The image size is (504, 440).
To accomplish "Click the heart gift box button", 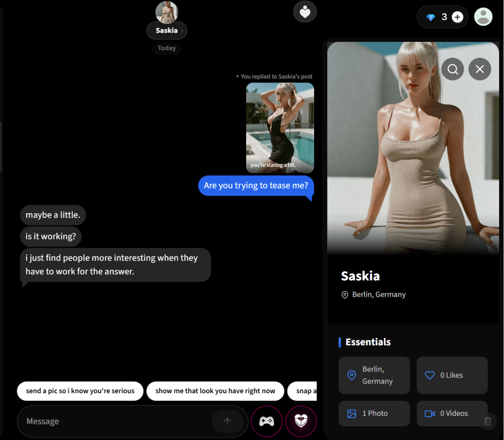I will tap(300, 421).
